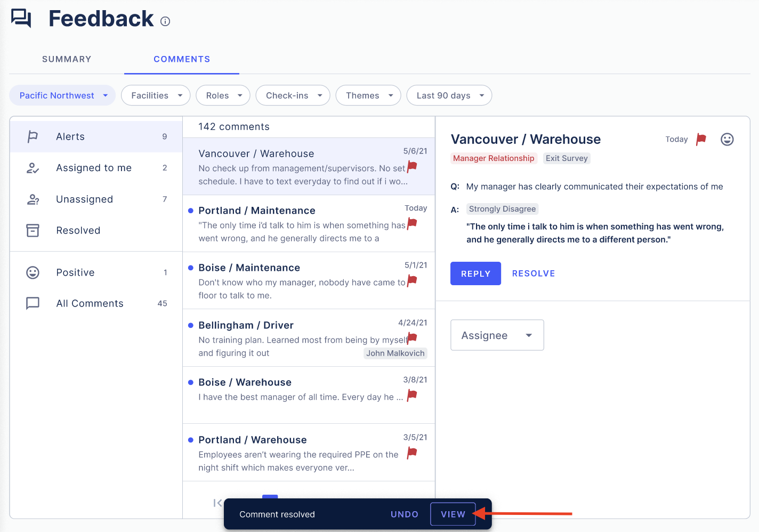Image resolution: width=759 pixels, height=532 pixels.
Task: Click the Unassigned person icon
Action: (x=33, y=199)
